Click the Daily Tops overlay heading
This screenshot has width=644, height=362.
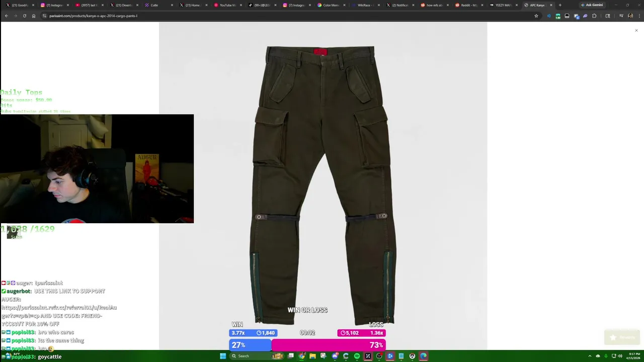pos(21,93)
